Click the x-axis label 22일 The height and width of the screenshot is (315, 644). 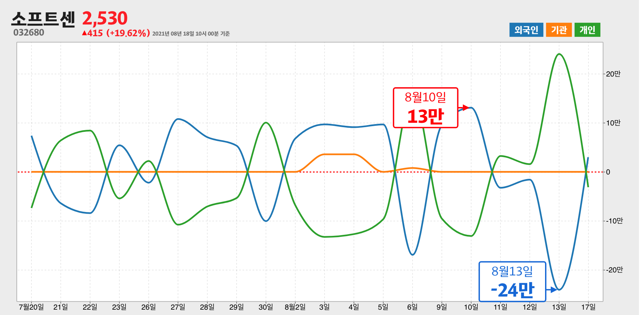[90, 307]
